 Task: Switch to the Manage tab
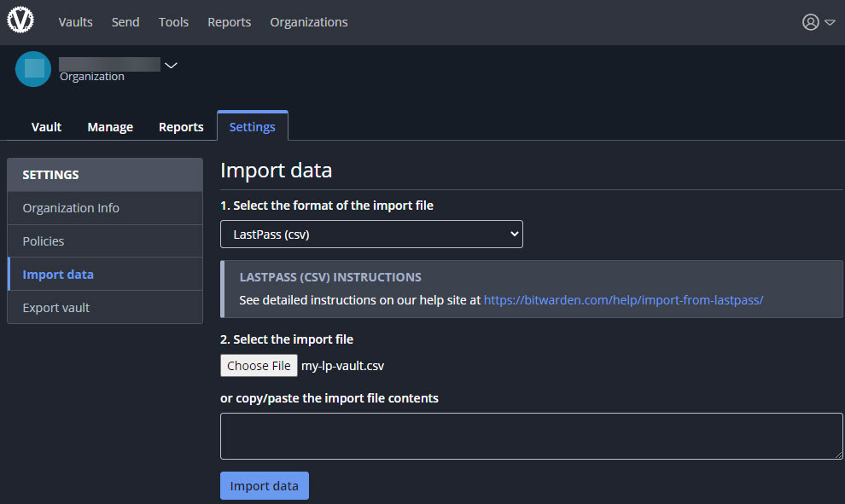pos(110,127)
